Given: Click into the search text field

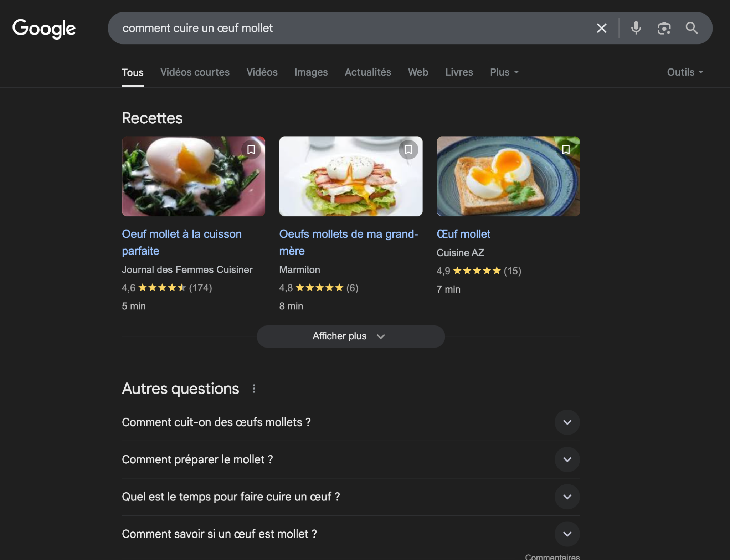Looking at the screenshot, I should 353,28.
